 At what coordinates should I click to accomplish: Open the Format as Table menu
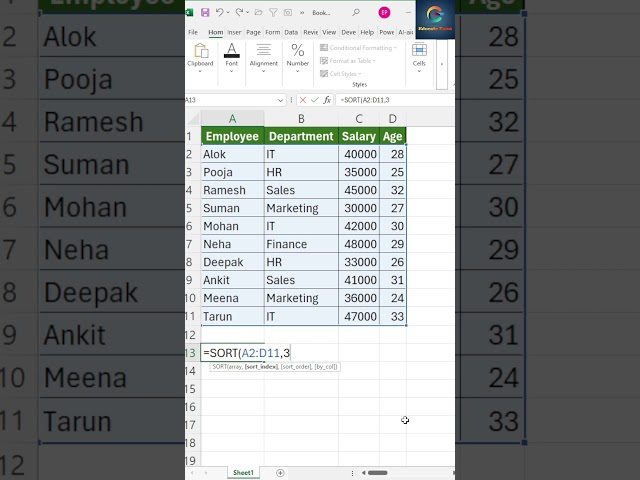[347, 61]
